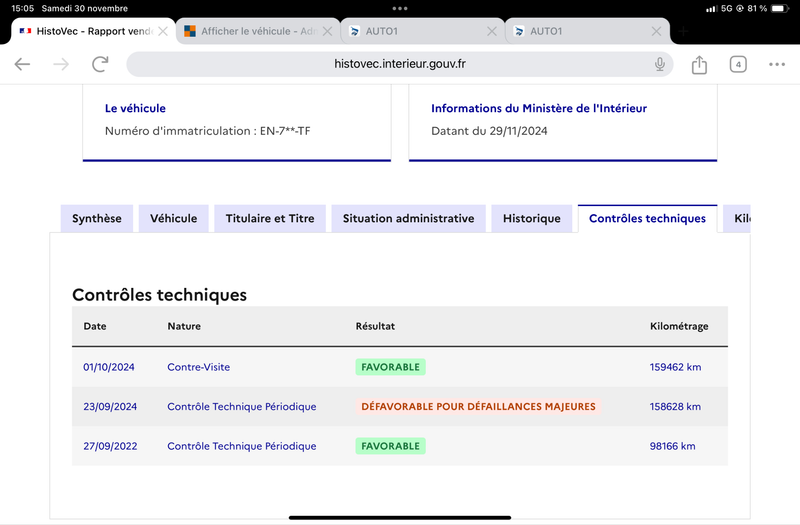Select date 23/09/2024 in the table

click(110, 407)
